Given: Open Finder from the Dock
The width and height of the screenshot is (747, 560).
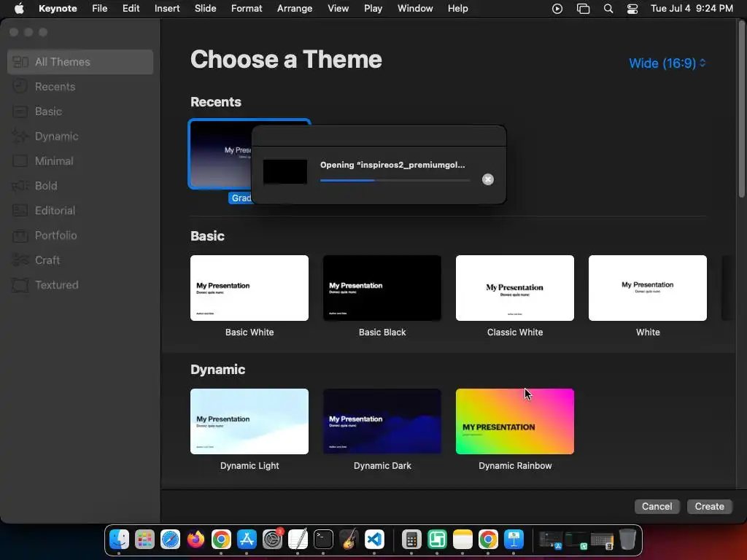Looking at the screenshot, I should (x=119, y=540).
